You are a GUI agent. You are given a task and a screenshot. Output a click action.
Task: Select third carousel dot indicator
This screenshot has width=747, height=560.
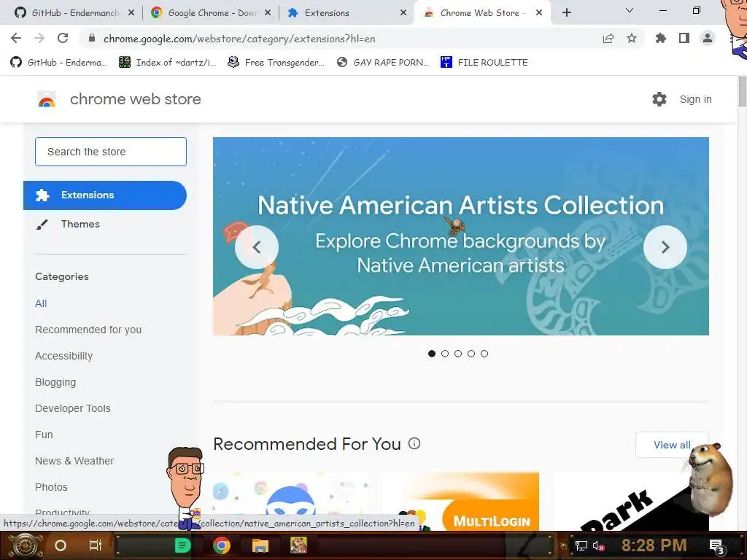click(x=458, y=354)
